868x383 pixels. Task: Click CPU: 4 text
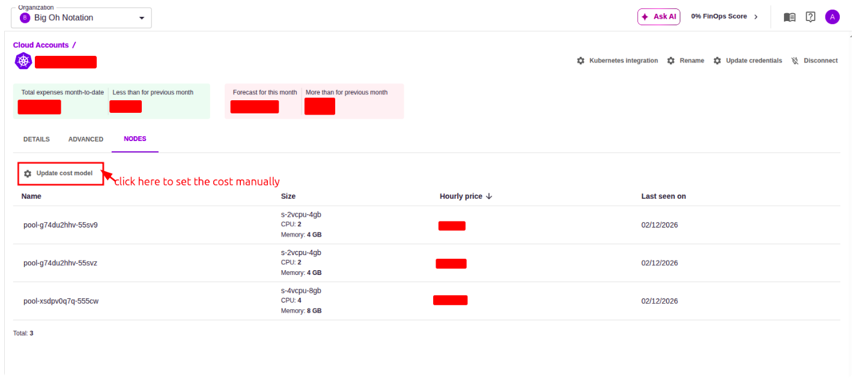coord(291,301)
